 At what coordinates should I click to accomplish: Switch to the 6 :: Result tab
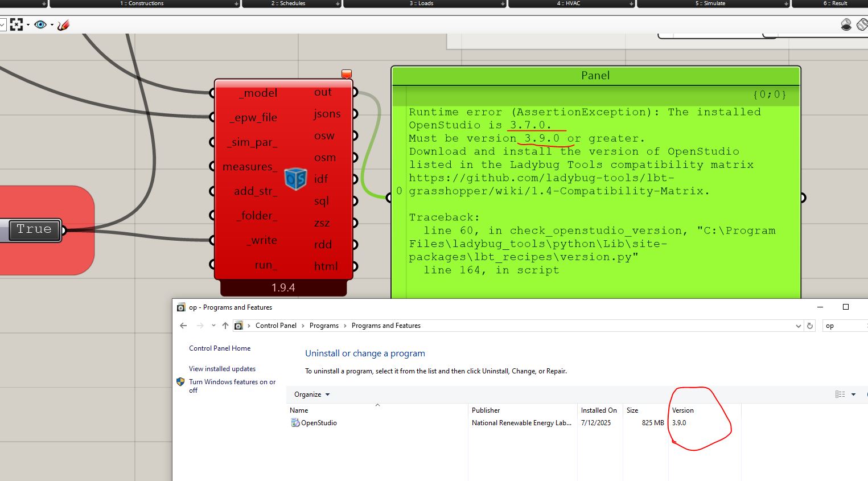[x=835, y=3]
